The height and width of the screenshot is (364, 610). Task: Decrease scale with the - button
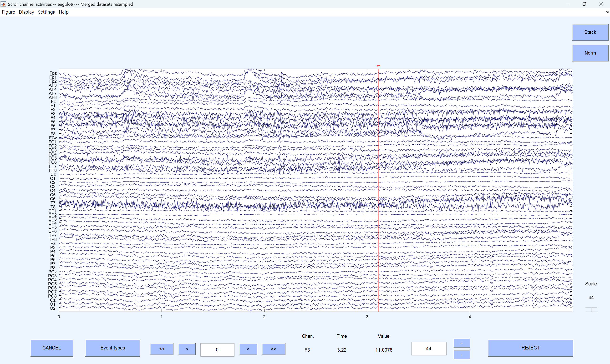click(462, 355)
